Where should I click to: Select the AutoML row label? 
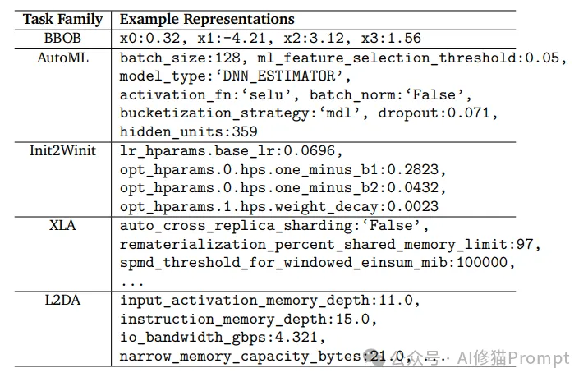pyautogui.click(x=62, y=58)
